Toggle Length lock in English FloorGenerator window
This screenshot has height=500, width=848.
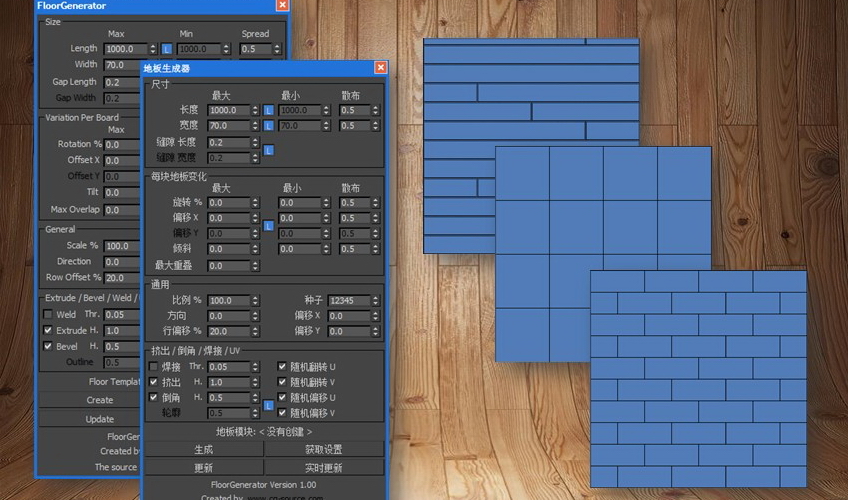pos(167,49)
